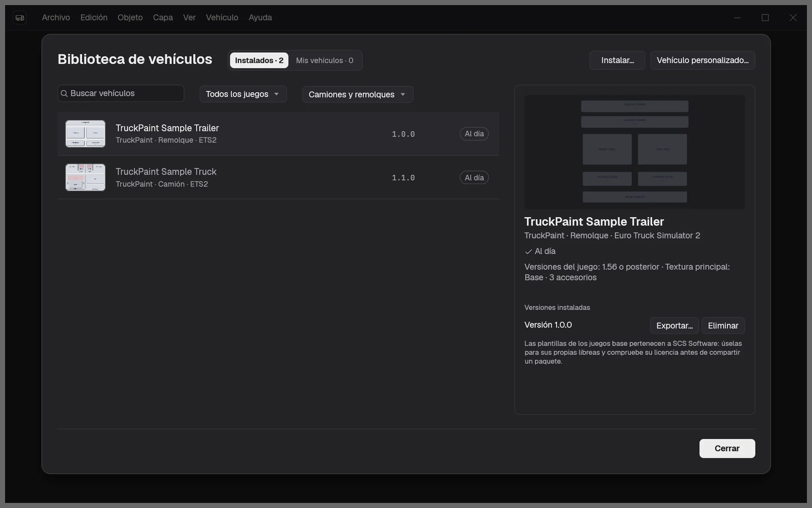Expand the Todos los juegos dropdown
The width and height of the screenshot is (812, 508).
(x=243, y=94)
